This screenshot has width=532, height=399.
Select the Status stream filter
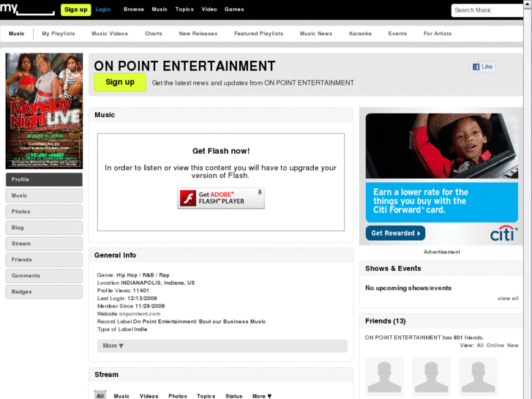(x=233, y=396)
